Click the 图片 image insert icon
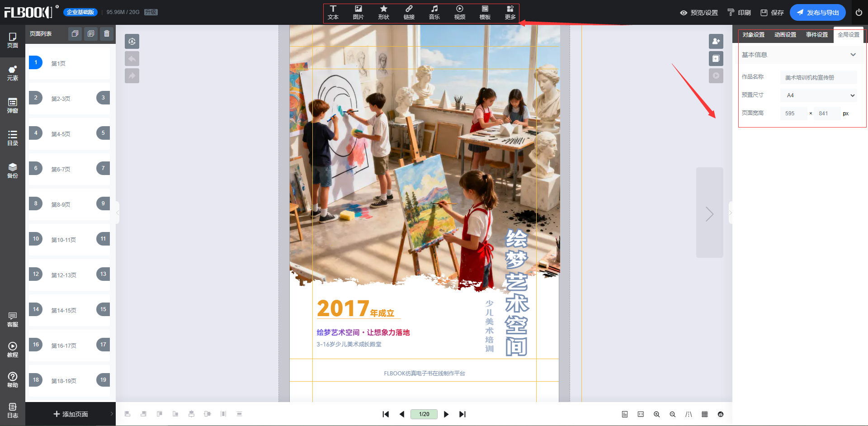The width and height of the screenshot is (868, 426). [358, 12]
